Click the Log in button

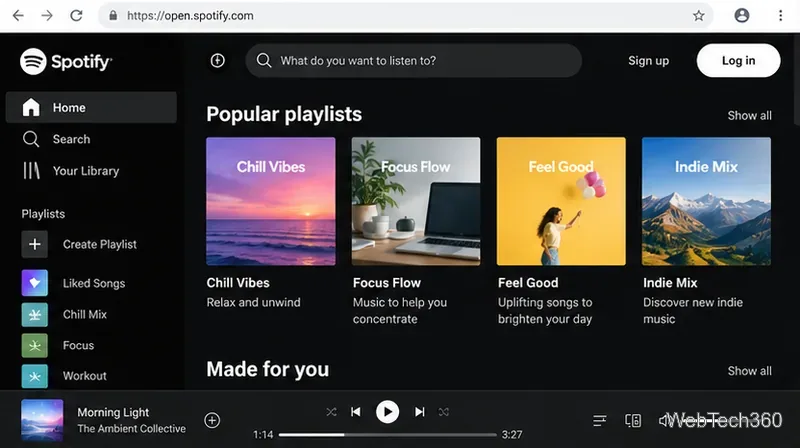[738, 61]
